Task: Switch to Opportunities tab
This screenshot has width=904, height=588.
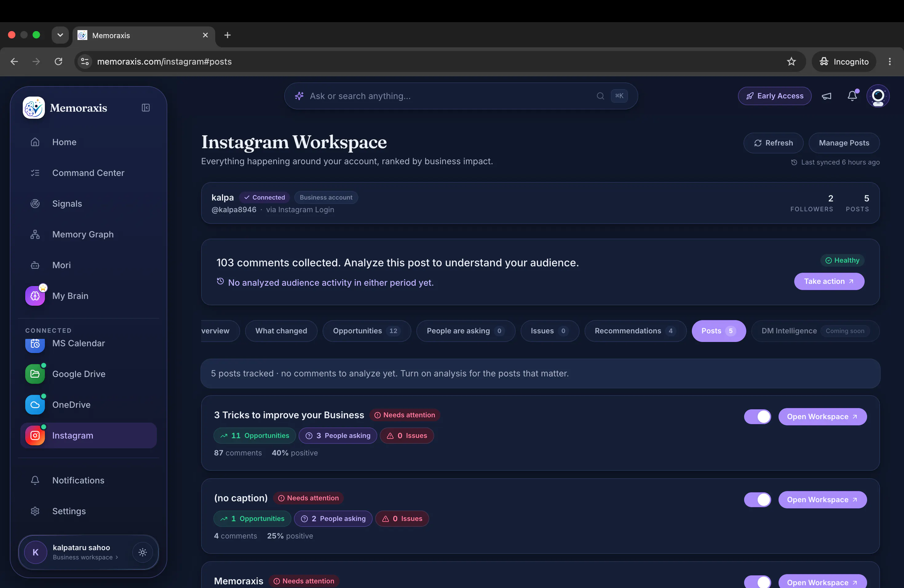Action: coord(367,331)
